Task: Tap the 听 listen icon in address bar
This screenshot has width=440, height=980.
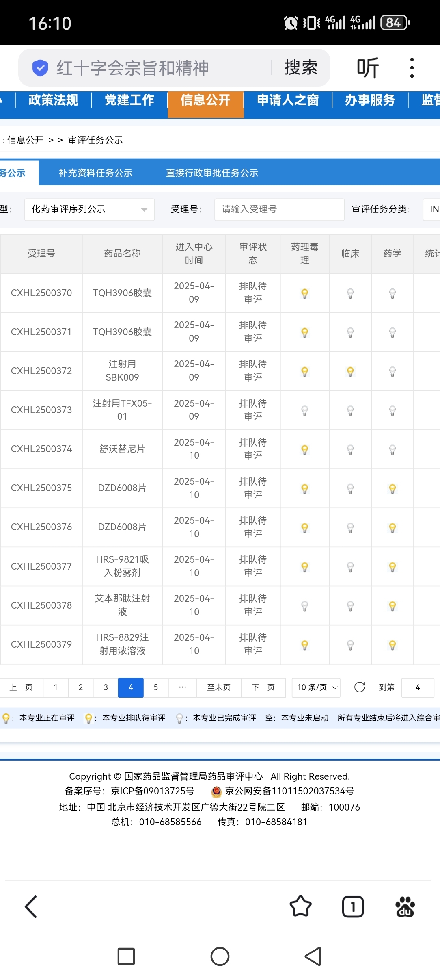Action: click(368, 67)
